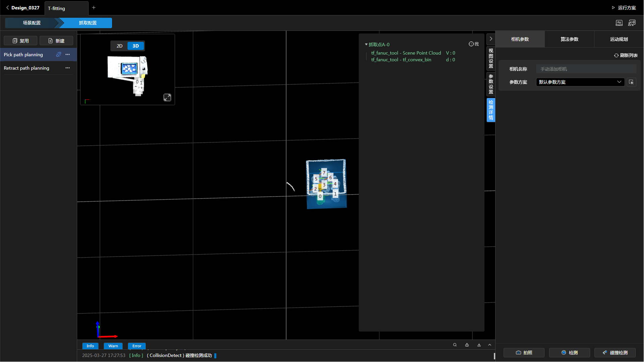Open the 运动规划 tab

click(x=619, y=39)
